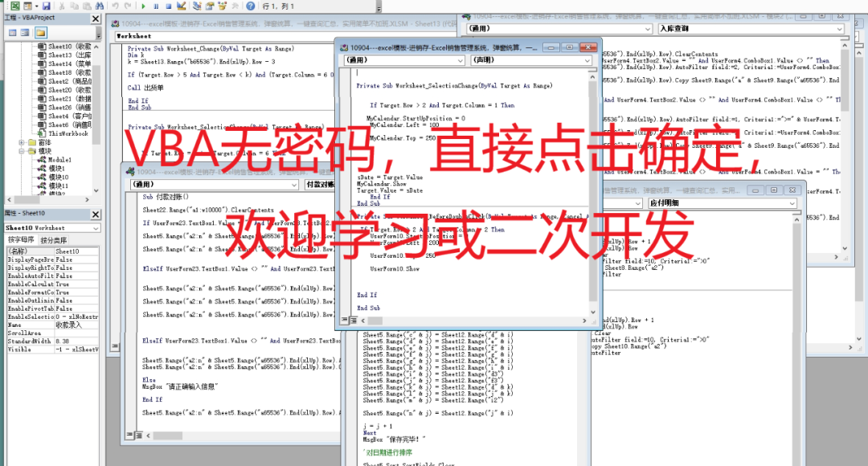Click Procedure View icon in front window
The image size is (868, 466).
click(x=346, y=320)
